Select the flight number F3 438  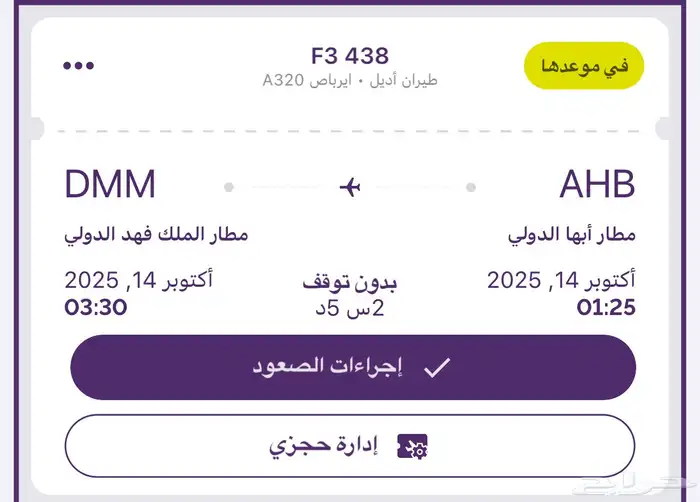pyautogui.click(x=350, y=56)
